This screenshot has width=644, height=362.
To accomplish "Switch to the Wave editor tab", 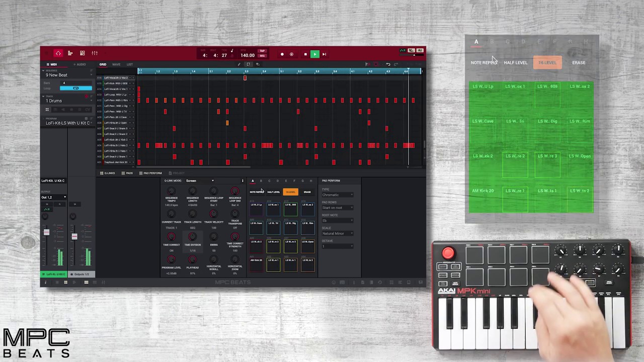I will [116, 64].
